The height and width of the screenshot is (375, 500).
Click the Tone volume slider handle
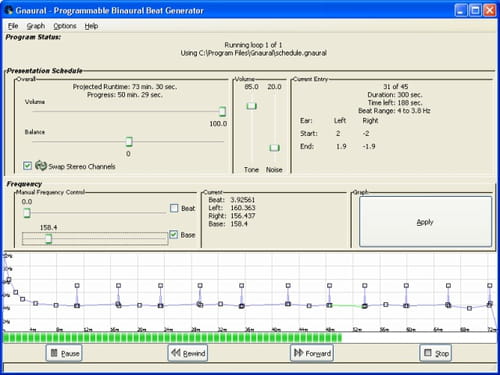coord(252,106)
